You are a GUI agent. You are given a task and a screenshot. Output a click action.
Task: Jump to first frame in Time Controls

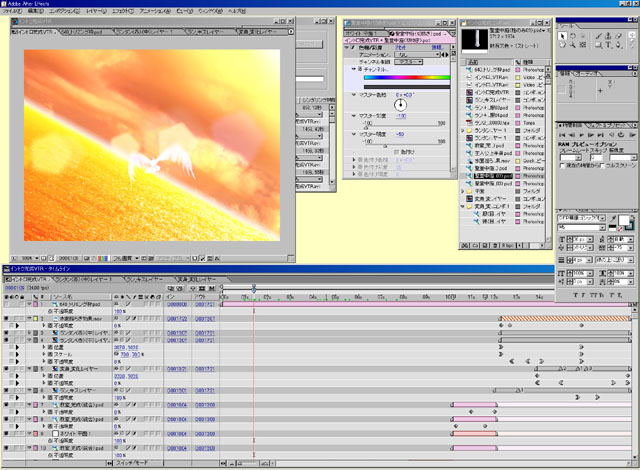point(562,135)
